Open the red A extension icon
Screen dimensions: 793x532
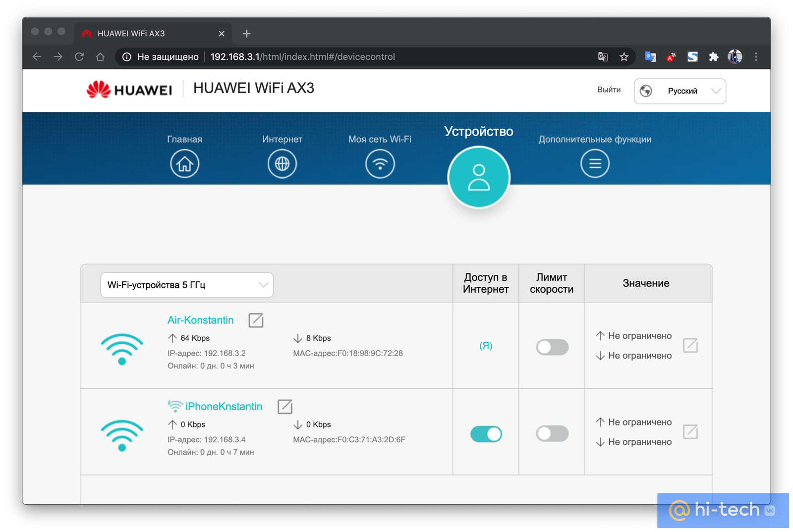(671, 57)
